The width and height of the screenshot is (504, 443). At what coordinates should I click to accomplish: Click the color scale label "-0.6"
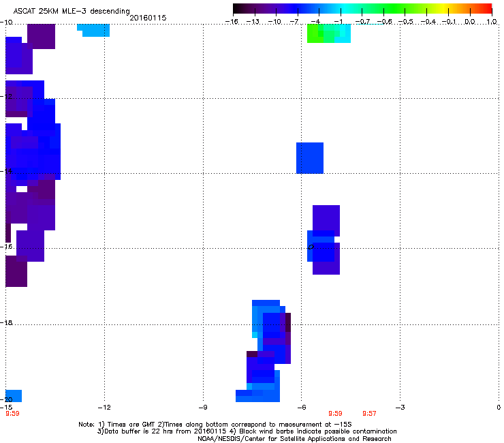[x=384, y=22]
